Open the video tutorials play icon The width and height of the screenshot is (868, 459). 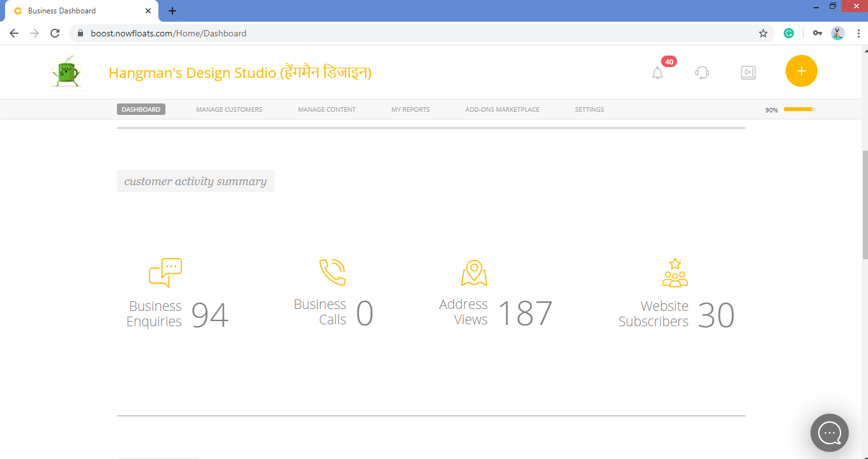(x=748, y=73)
